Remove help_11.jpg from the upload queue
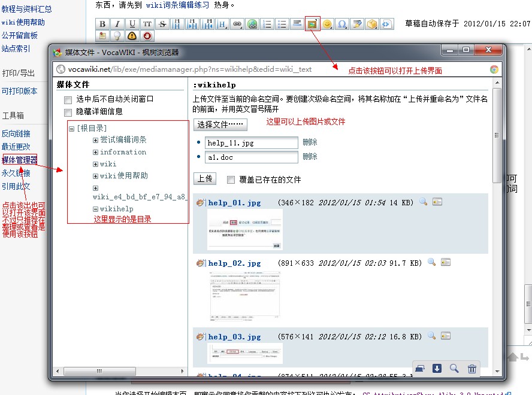Image resolution: width=532 pixels, height=395 pixels. (x=310, y=142)
